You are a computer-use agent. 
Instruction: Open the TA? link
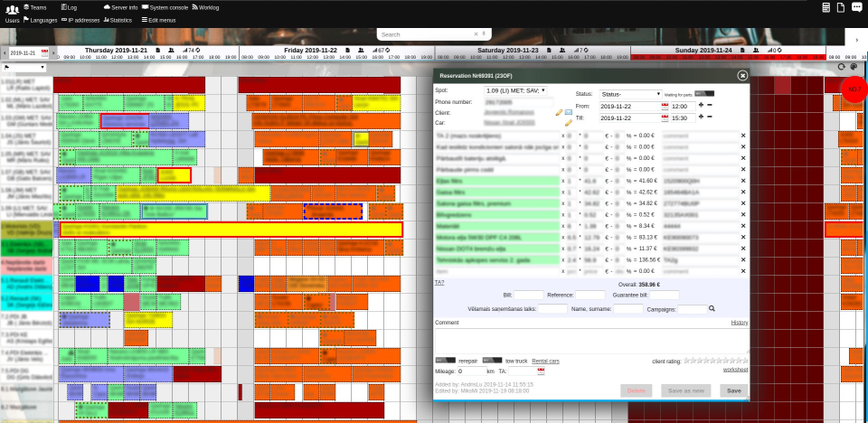pos(439,283)
